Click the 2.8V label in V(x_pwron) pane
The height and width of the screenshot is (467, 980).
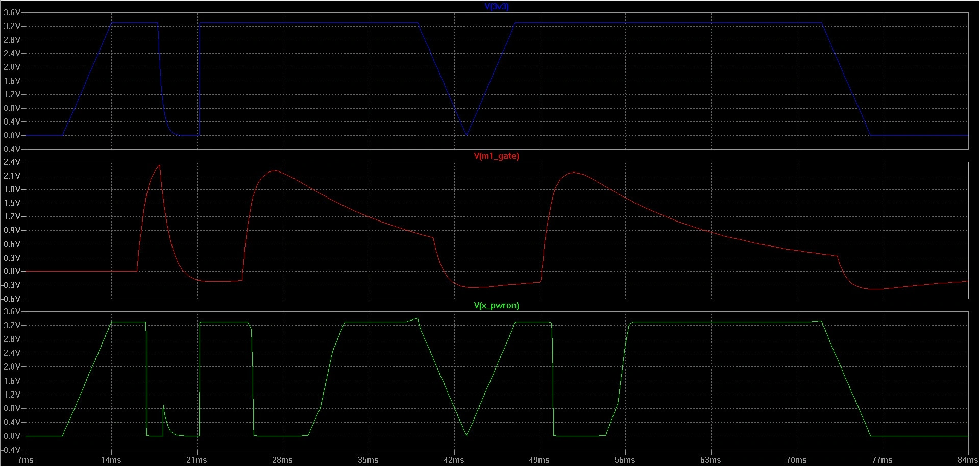(x=12, y=339)
